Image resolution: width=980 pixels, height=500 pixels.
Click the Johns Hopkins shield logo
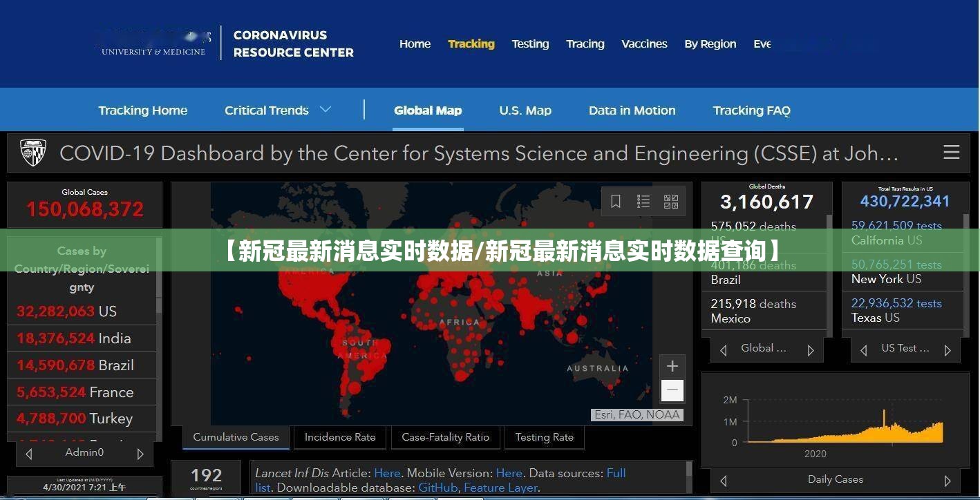(x=32, y=152)
